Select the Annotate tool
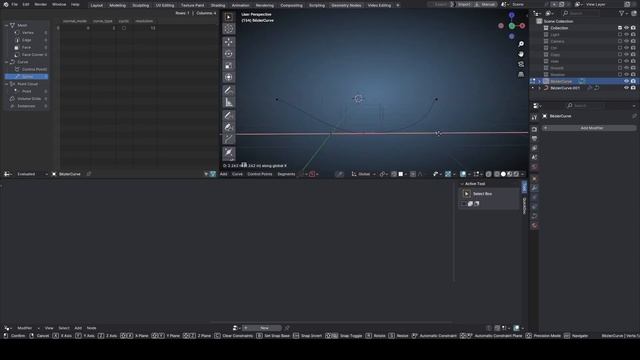This screenshot has width=640, height=360. pos(229,91)
